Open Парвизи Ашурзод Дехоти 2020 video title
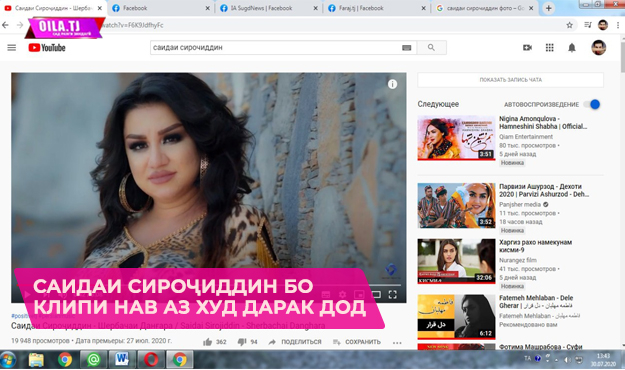This screenshot has height=370, width=625. (x=544, y=190)
